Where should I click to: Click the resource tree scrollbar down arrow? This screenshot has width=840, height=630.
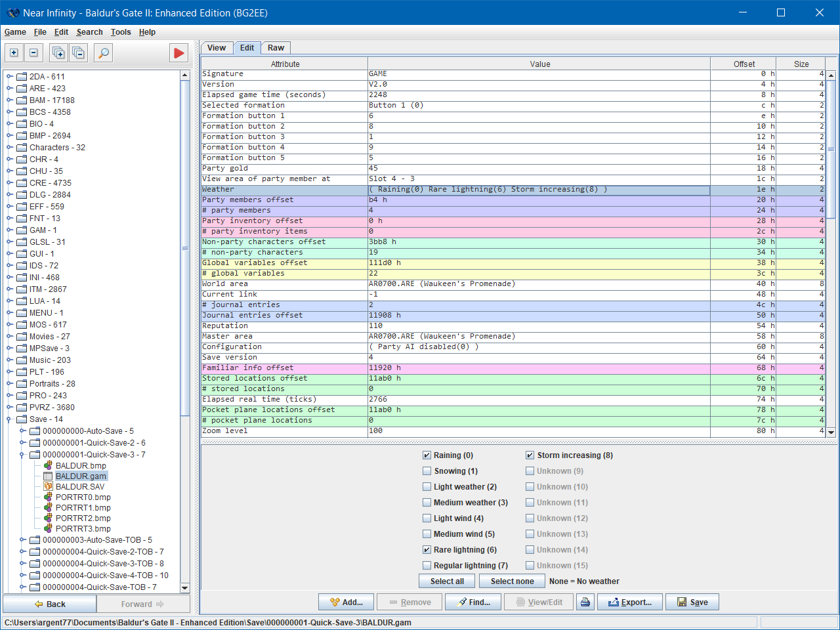(185, 588)
